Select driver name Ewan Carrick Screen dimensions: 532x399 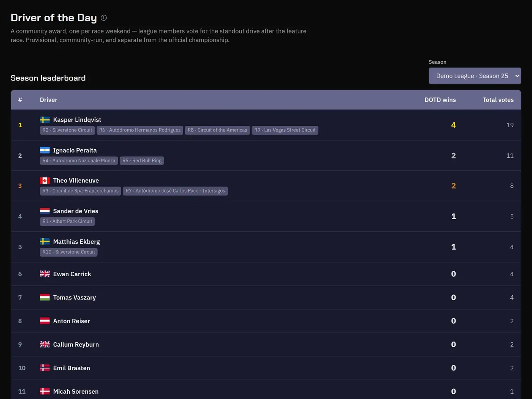[x=72, y=274]
